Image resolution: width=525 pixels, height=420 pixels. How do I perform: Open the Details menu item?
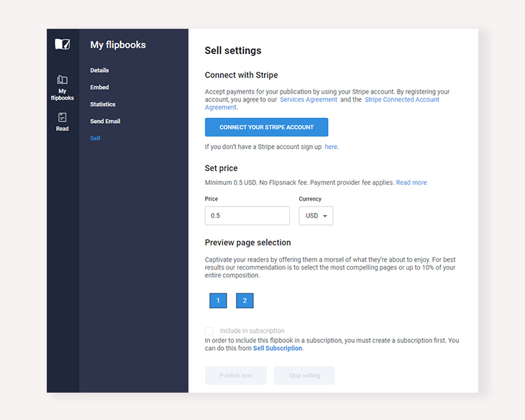99,70
